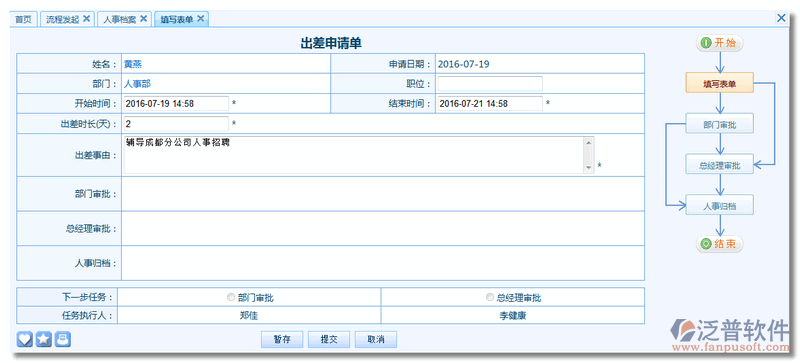
Task: Click the department value 人事部
Action: (x=137, y=84)
